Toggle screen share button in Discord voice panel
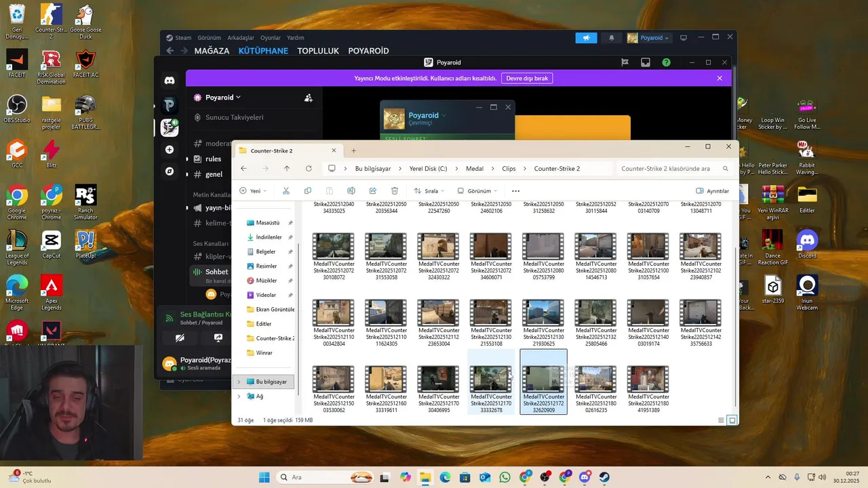The height and width of the screenshot is (488, 868). (x=218, y=338)
